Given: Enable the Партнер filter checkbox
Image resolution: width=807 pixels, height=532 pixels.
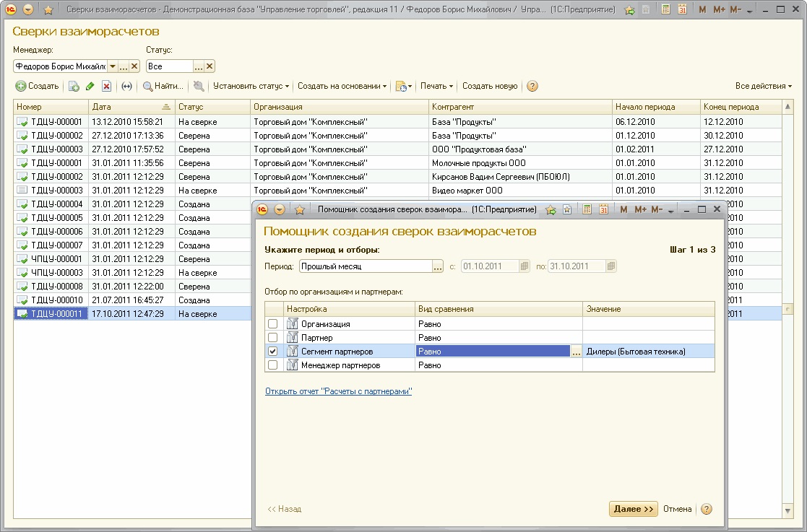Looking at the screenshot, I should pyautogui.click(x=273, y=338).
